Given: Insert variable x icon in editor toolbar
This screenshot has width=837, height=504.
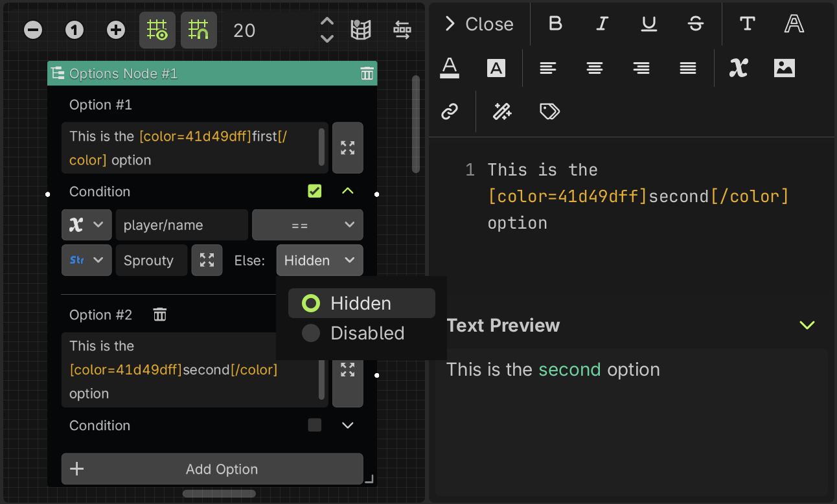Looking at the screenshot, I should tap(739, 68).
